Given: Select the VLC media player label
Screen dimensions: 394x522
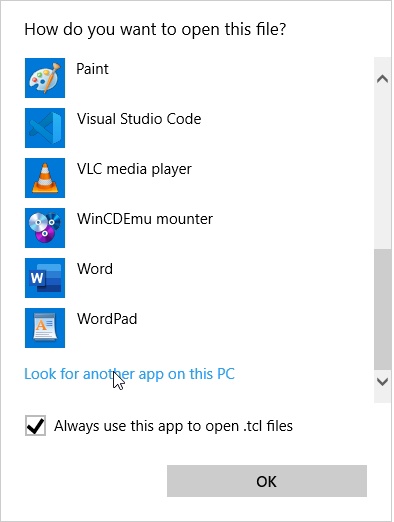Looking at the screenshot, I should coord(134,169).
